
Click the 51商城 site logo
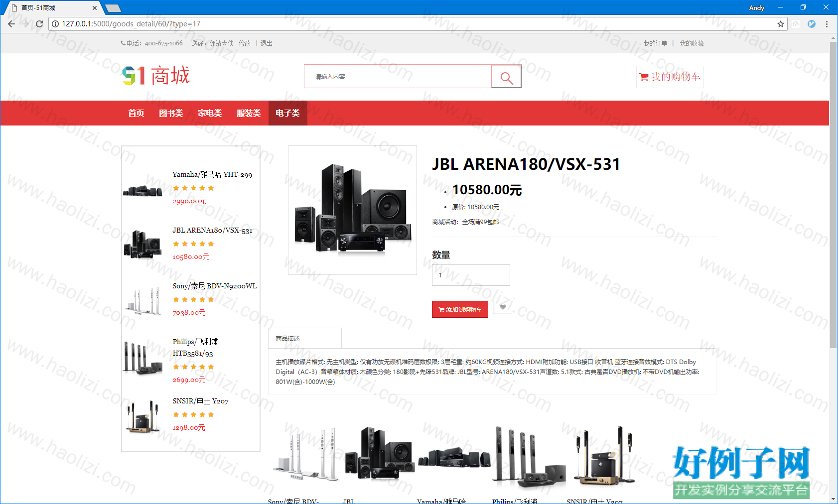156,76
